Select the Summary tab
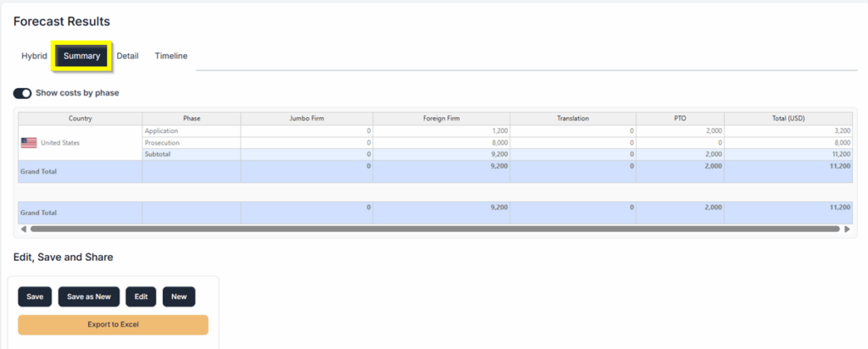868x349 pixels. tap(81, 56)
